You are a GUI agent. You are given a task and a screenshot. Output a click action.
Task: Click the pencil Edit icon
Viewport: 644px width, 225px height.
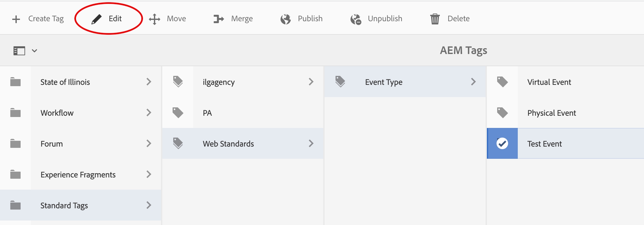(x=96, y=19)
